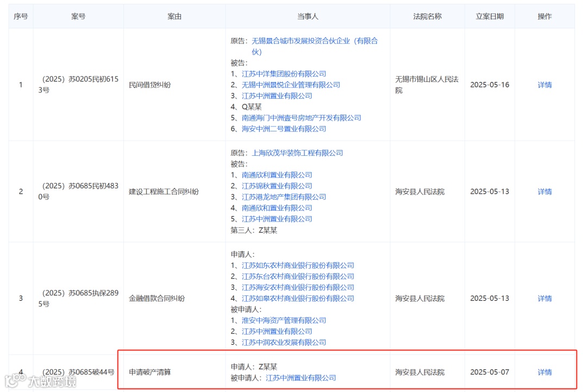This screenshot has width=587, height=392.
Task: Select case number (2025)苏0205民初6153号
Action: click(78, 85)
